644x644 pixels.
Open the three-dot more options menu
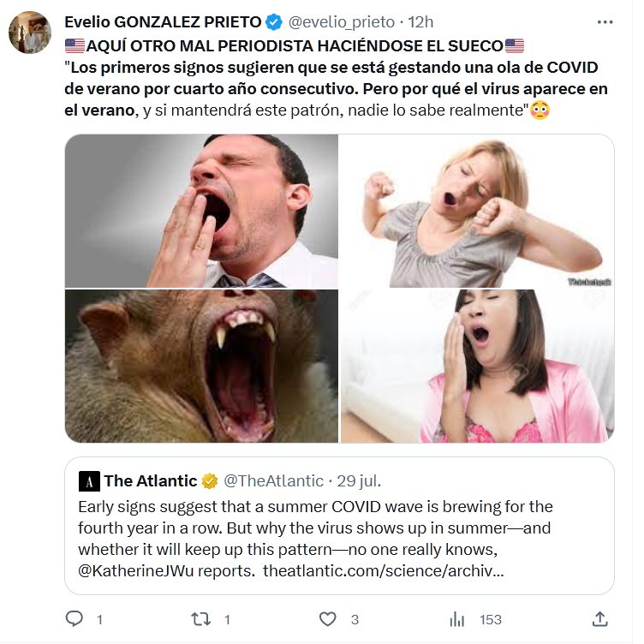(x=605, y=21)
